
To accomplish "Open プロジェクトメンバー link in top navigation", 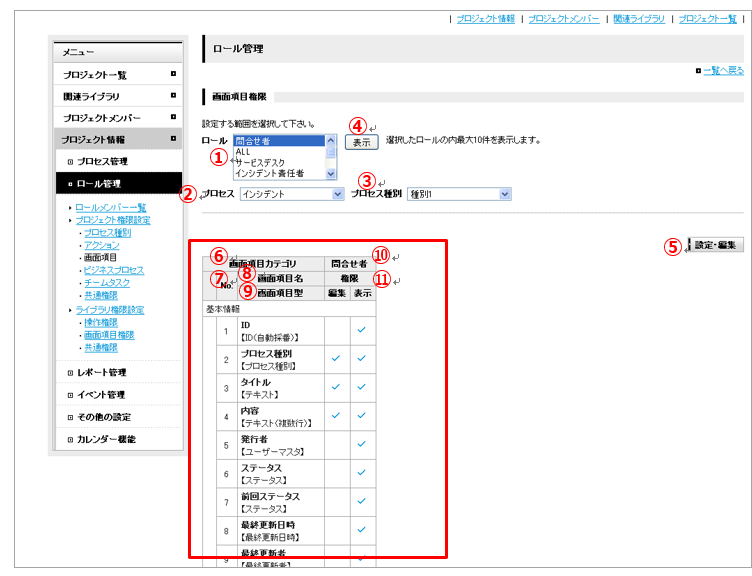I will click(564, 19).
